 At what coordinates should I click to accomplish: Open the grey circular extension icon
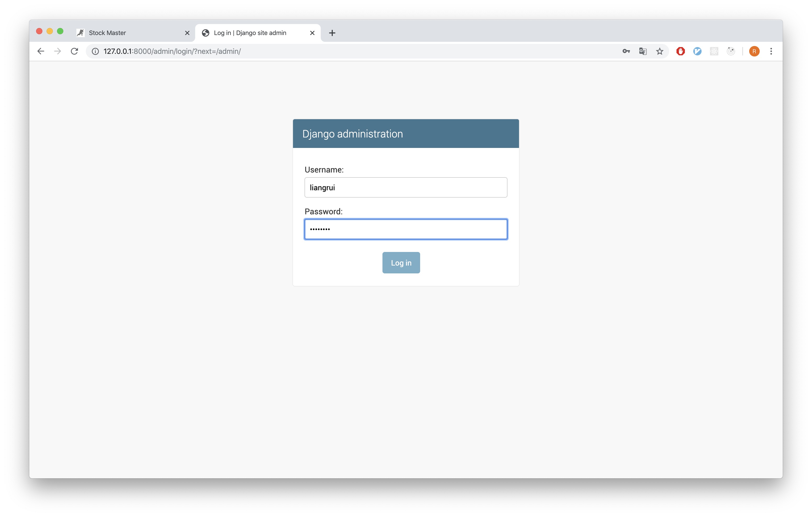(731, 51)
